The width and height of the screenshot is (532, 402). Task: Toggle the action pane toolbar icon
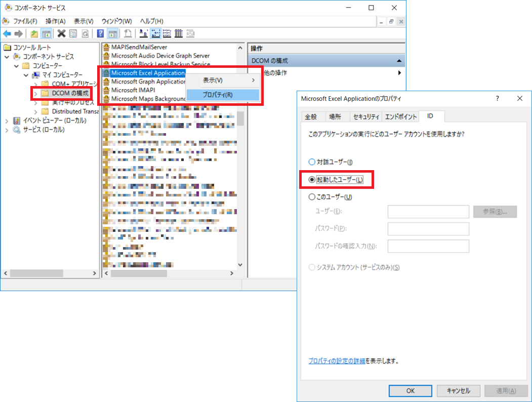pyautogui.click(x=112, y=33)
